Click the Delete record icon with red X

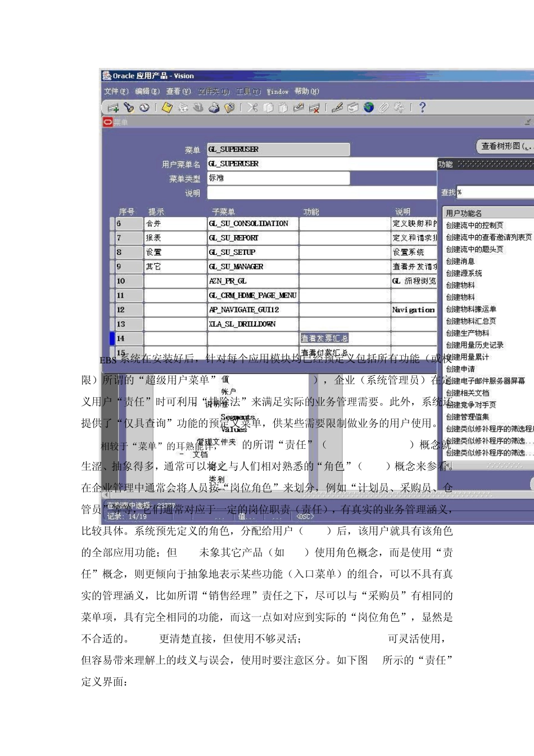pos(314,107)
